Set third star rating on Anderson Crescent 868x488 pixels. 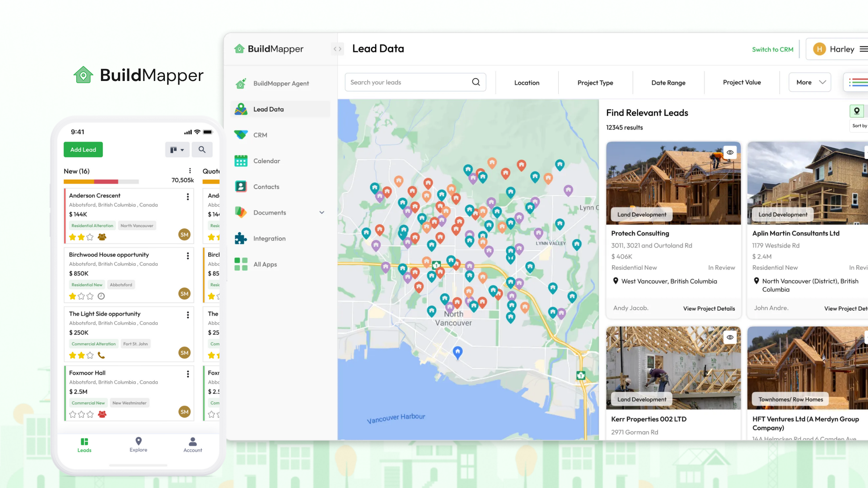tap(90, 237)
